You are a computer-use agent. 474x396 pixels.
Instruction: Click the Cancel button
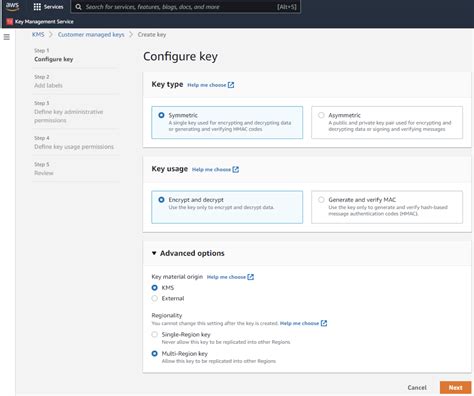[417, 388]
